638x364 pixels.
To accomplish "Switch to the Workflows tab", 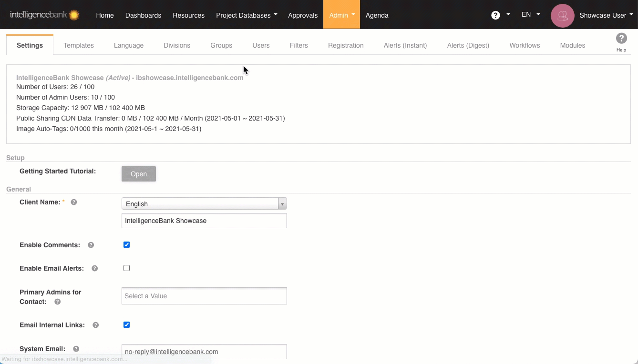I will pos(525,45).
